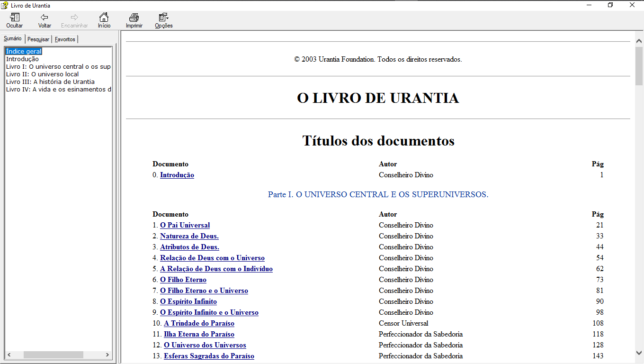Open O Filho Eterno e o Universo link
The image size is (644, 364).
tap(204, 291)
